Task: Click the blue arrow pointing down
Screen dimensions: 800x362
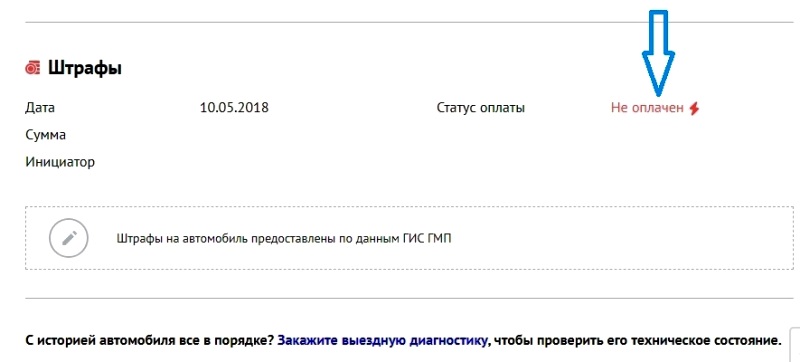Action: point(658,53)
